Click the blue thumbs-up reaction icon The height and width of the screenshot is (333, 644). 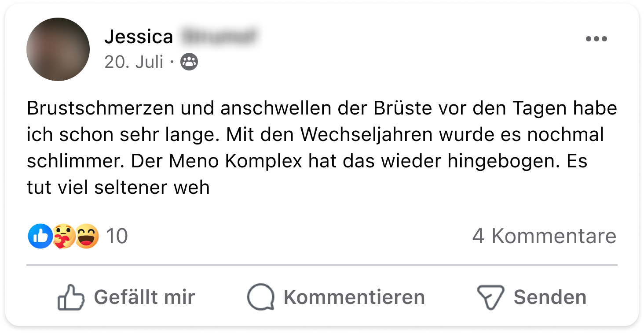point(40,236)
